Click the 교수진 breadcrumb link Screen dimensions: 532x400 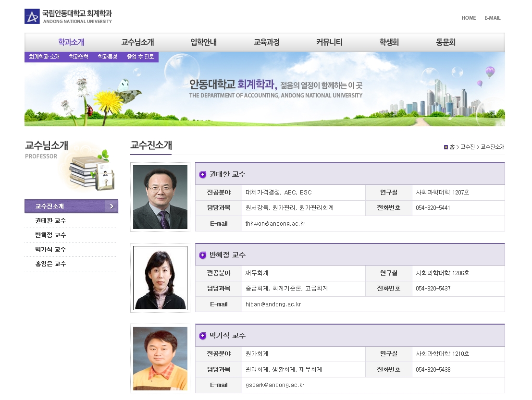[x=468, y=147]
